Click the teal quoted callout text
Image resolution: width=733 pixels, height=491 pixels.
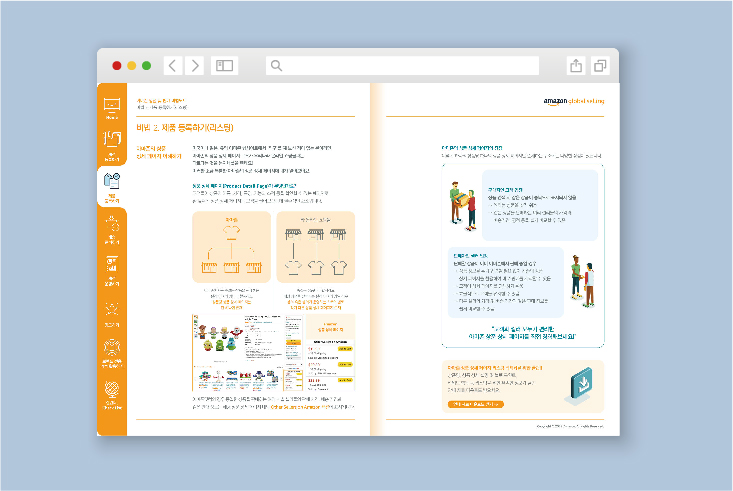pos(522,332)
